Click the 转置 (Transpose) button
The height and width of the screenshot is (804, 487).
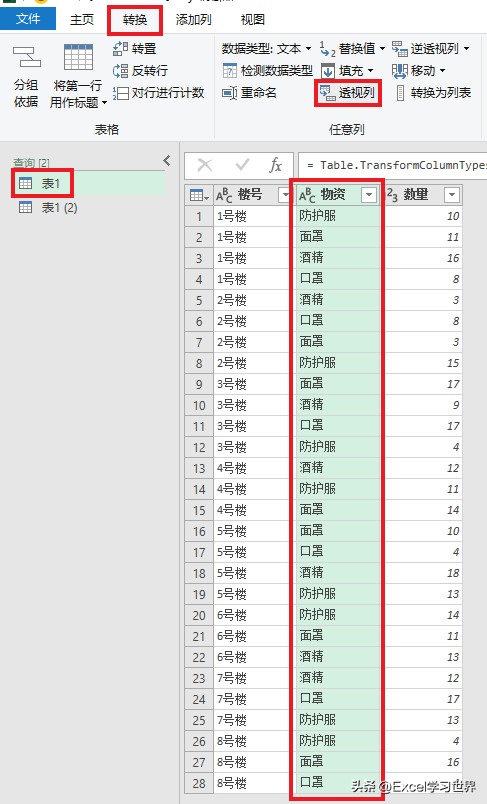click(x=134, y=49)
